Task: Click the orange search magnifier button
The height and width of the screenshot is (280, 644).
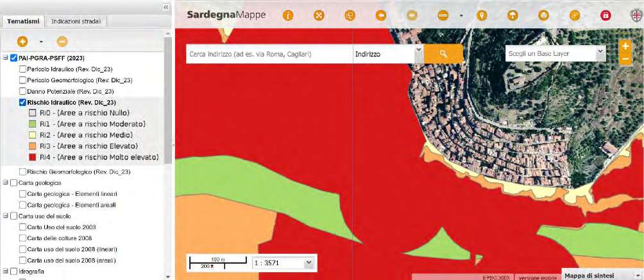Action: point(443,54)
